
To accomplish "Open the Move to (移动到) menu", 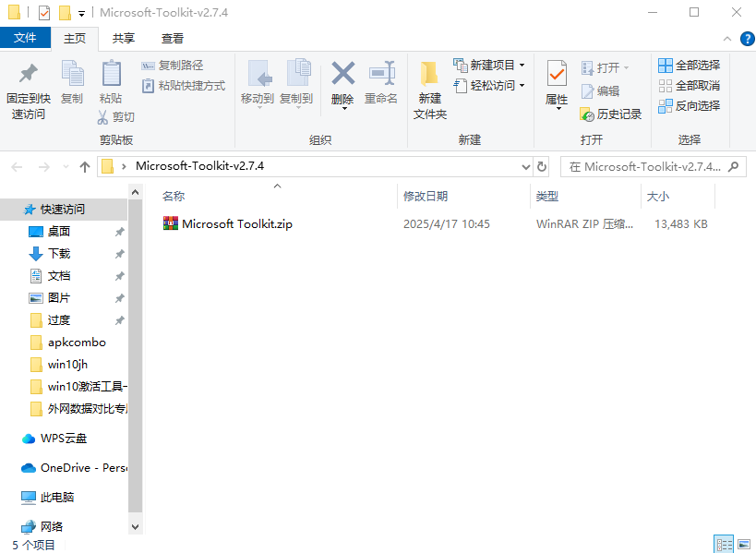I will [258, 84].
